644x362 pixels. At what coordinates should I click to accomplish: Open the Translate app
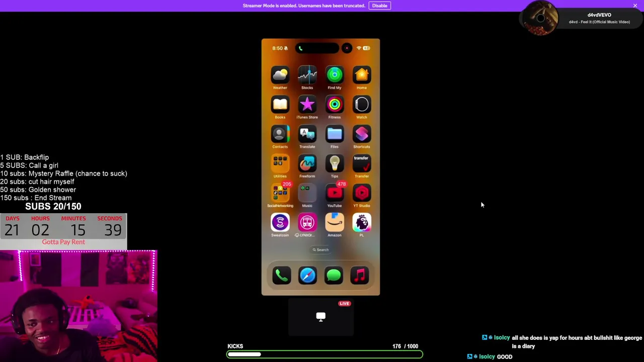[x=307, y=134]
